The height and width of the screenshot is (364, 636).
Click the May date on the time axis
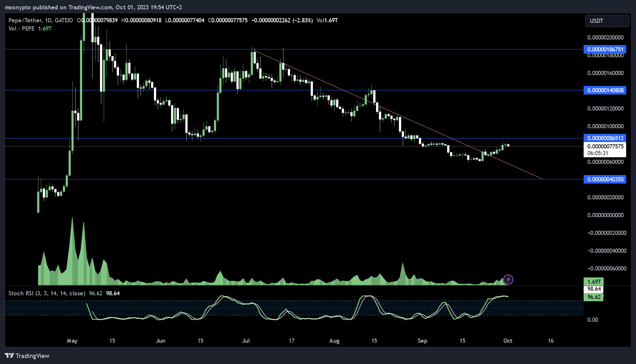coord(72,341)
